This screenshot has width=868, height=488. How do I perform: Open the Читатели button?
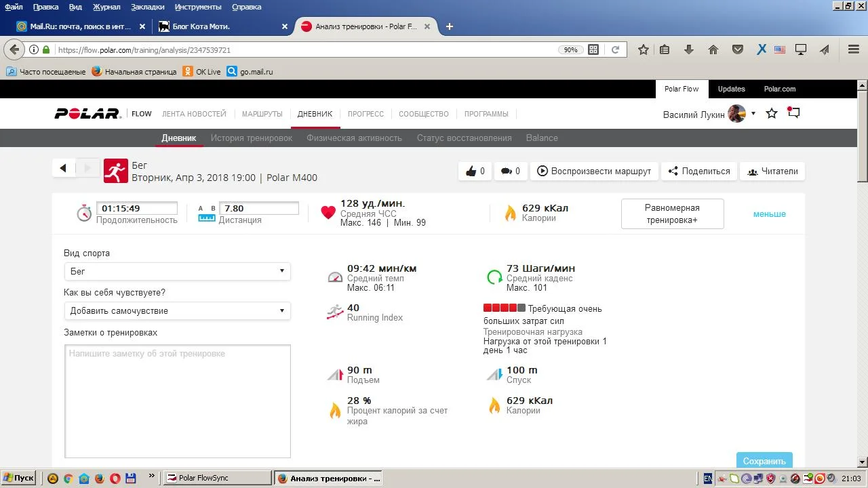tap(772, 171)
